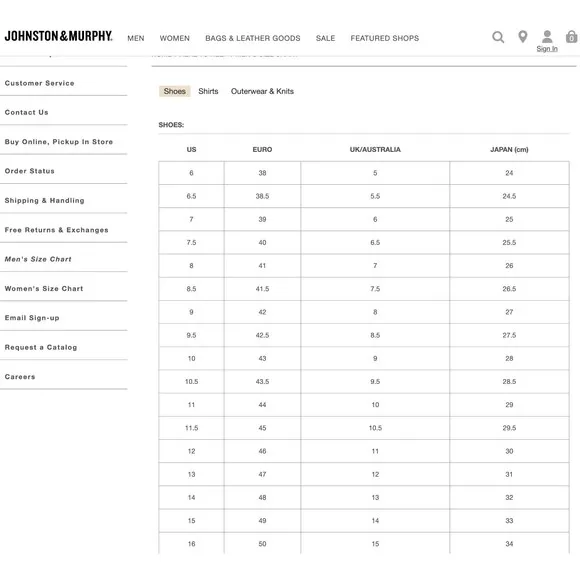Image resolution: width=580 pixels, height=580 pixels.
Task: Click Japan size 27.5 cell
Action: [509, 335]
